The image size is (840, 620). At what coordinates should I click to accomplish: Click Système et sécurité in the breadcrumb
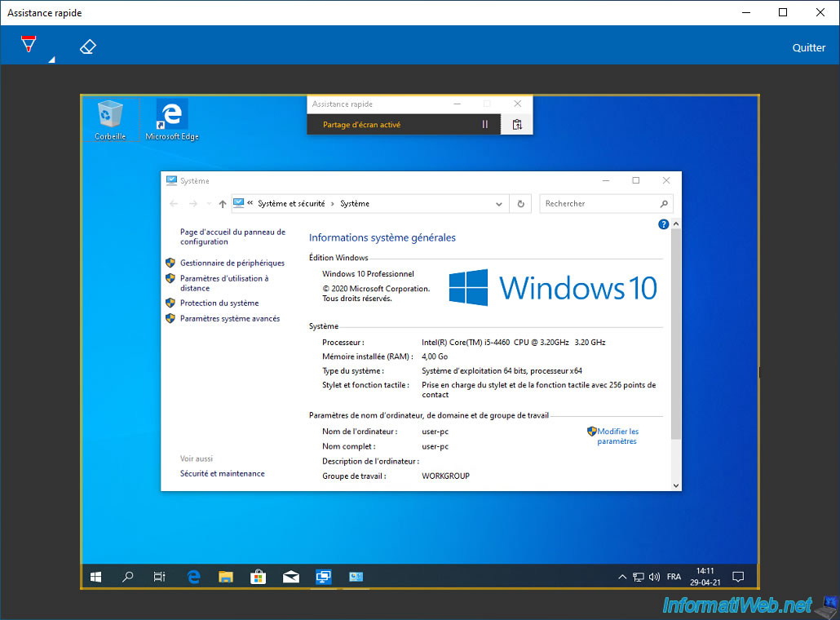point(291,204)
